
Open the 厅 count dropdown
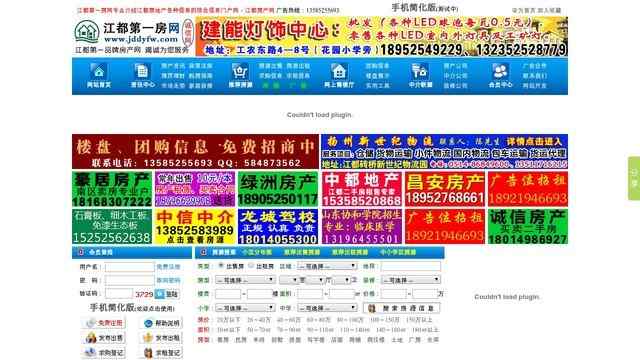315,280
